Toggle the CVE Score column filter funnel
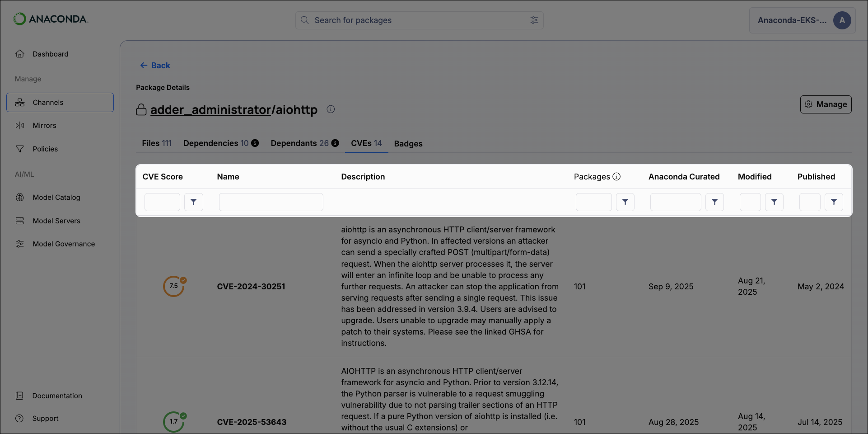Viewport: 868px width, 434px height. (x=194, y=202)
